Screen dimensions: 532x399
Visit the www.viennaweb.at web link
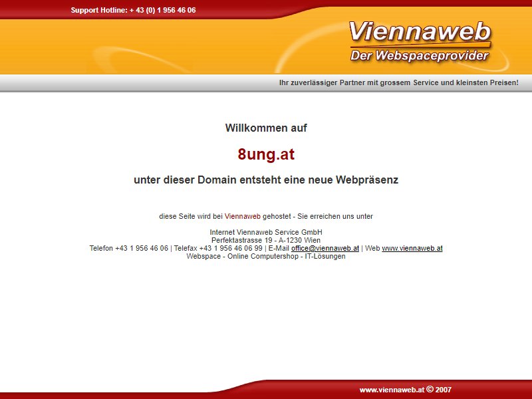click(x=412, y=248)
